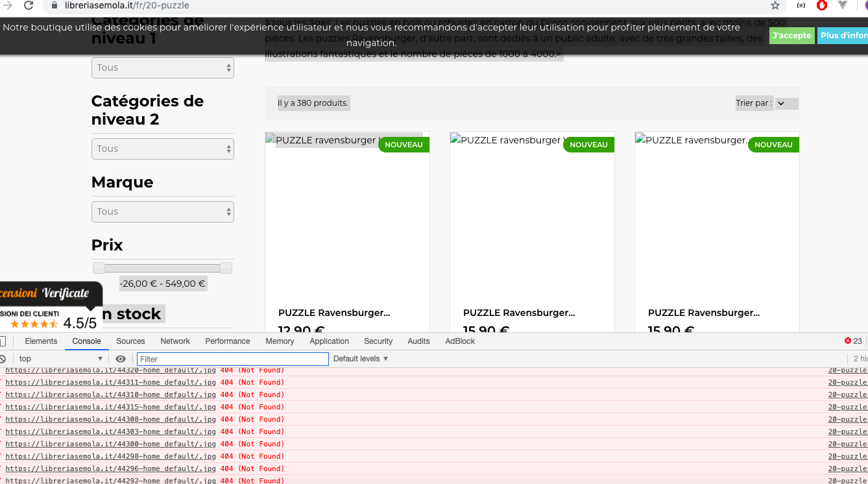Click the red error count badge
The width and height of the screenshot is (868, 484).
coord(853,341)
